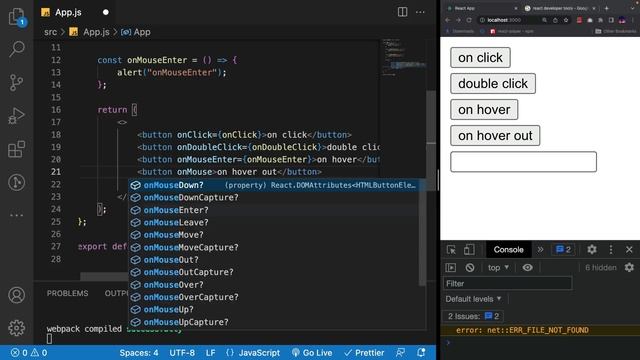Screen dimensions: 640x360
Task: Open the Extensions view
Action: pos(16,149)
